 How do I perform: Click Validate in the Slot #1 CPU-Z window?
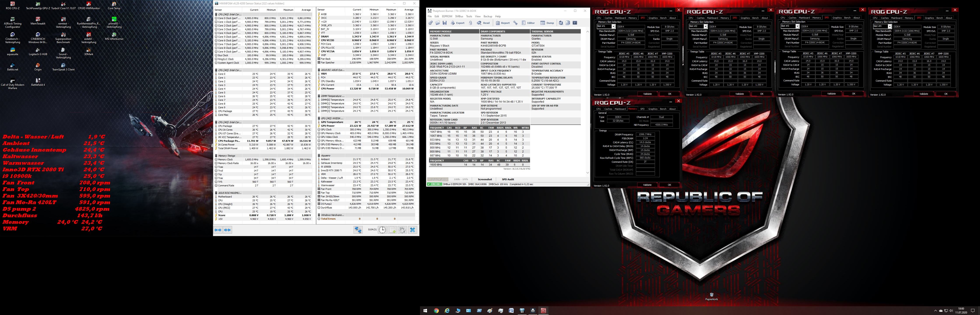tap(647, 94)
